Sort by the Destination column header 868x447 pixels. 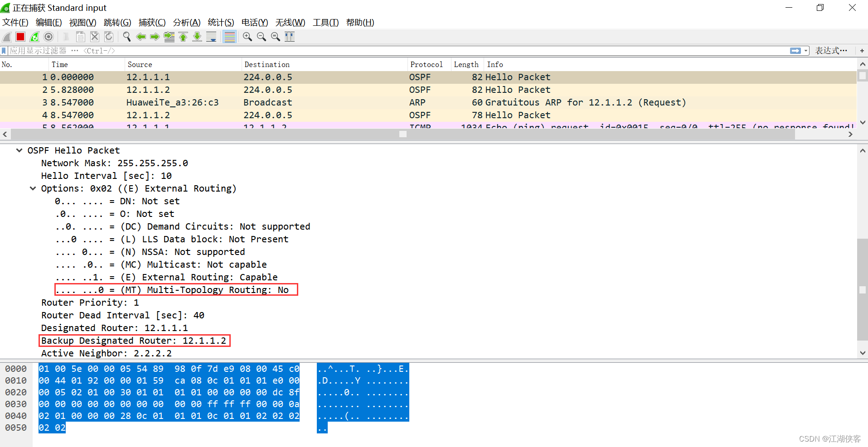325,65
